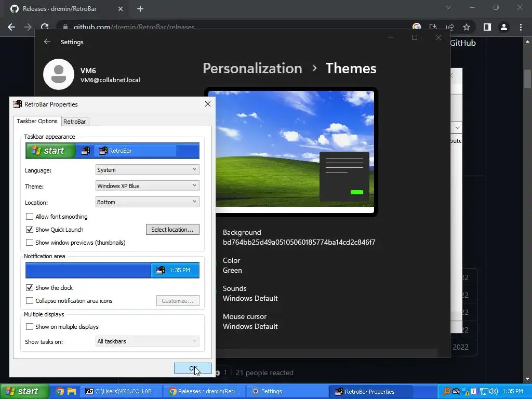The width and height of the screenshot is (532, 399).
Task: Click the start button on taskbar
Action: (24, 391)
